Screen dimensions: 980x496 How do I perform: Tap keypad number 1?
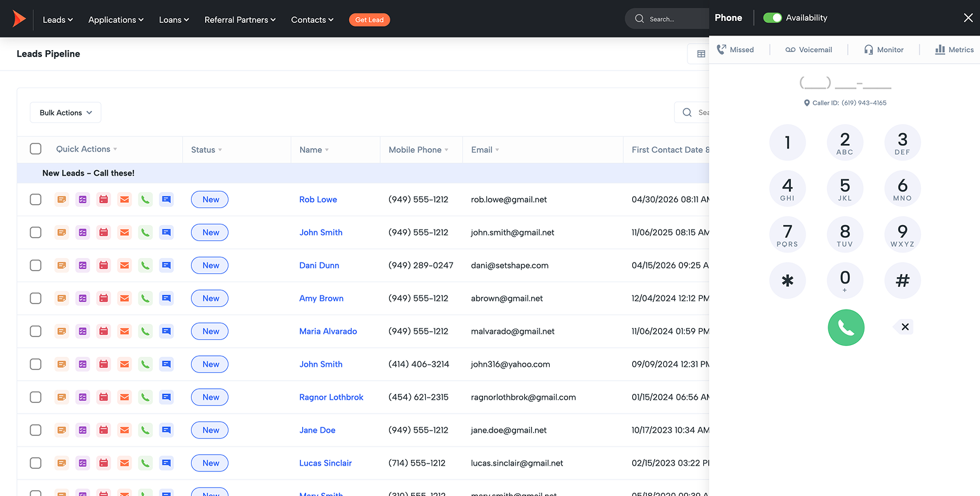[x=788, y=143]
